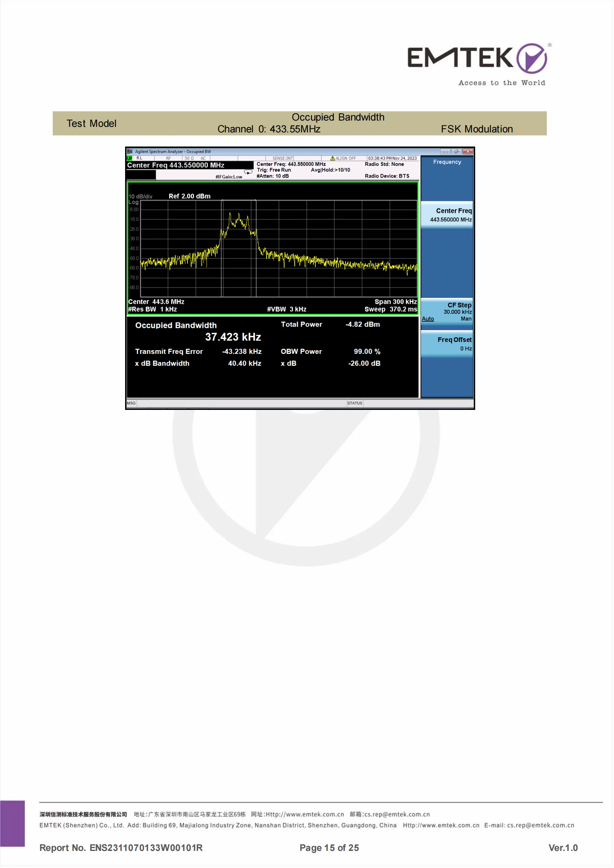
Task: Click the Radio Device: BTS text
Action: click(387, 176)
